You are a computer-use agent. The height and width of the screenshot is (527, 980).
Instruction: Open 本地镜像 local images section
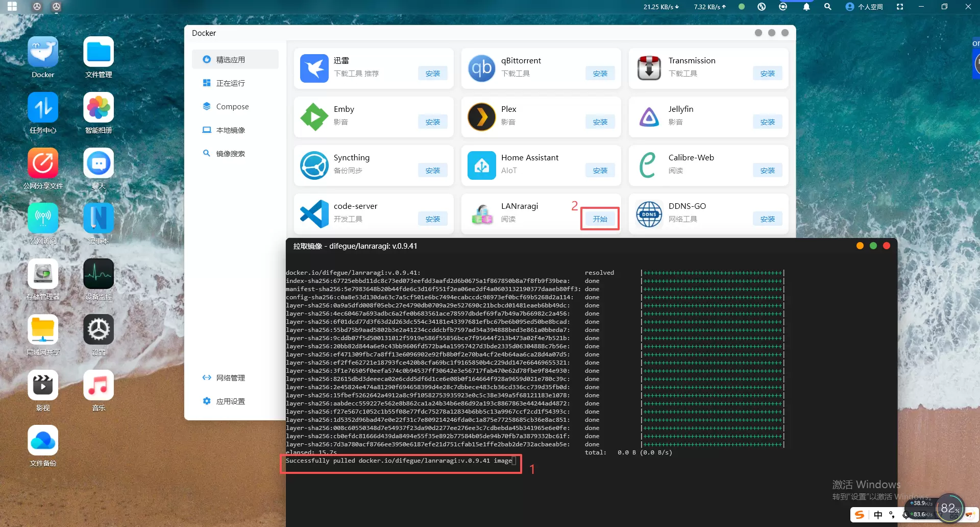point(230,130)
